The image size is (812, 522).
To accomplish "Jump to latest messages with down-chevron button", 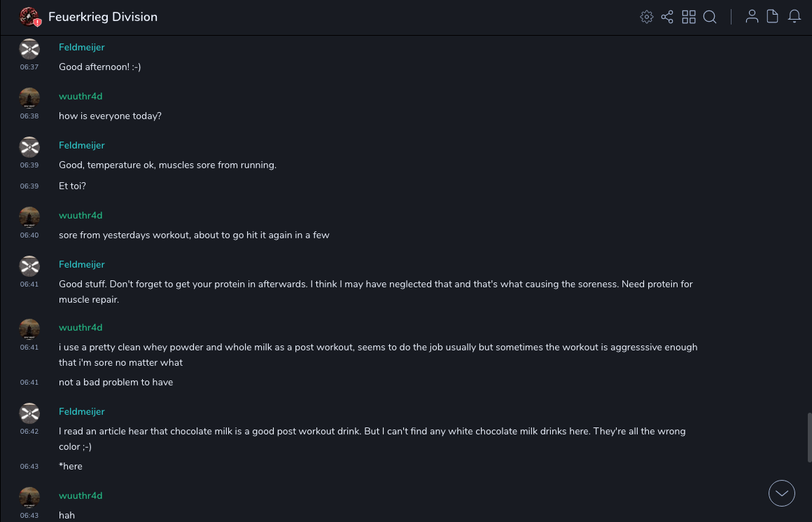I will pos(782,493).
